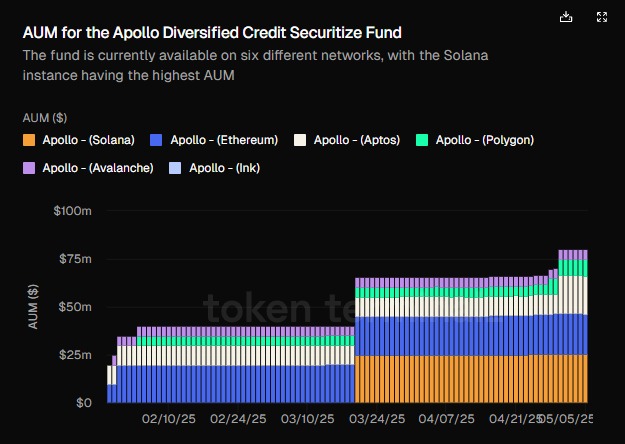Click the blue Ethereum legend swatch
The height and width of the screenshot is (444, 625).
click(x=156, y=140)
